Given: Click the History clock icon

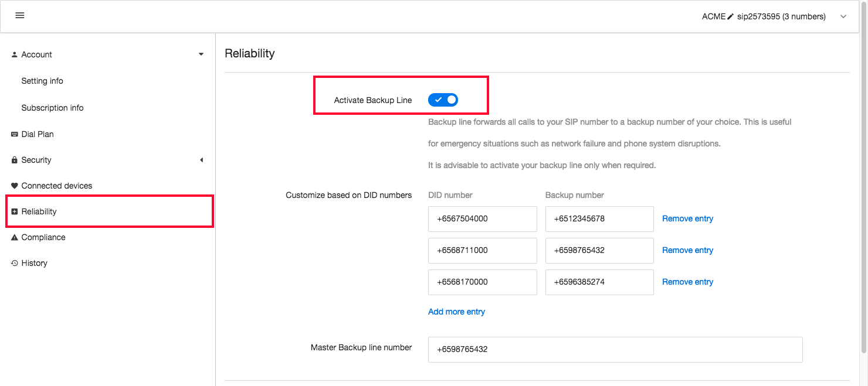Looking at the screenshot, I should click(15, 263).
